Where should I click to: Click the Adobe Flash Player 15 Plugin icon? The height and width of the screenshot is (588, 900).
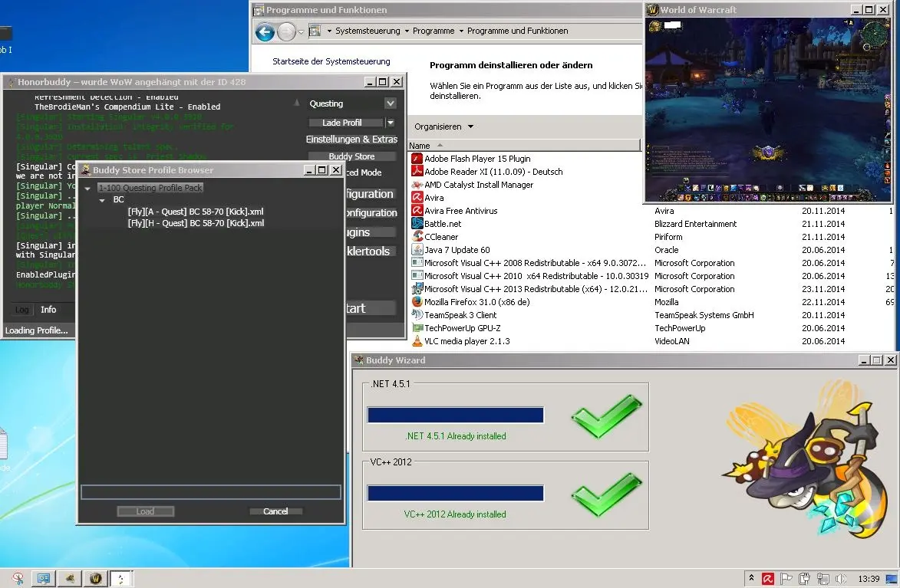tap(417, 159)
